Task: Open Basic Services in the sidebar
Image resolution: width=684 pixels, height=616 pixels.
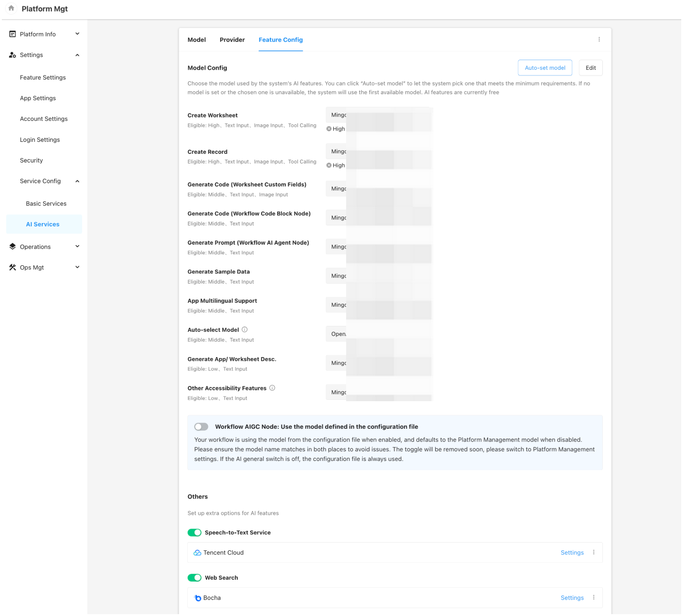Action: point(46,203)
